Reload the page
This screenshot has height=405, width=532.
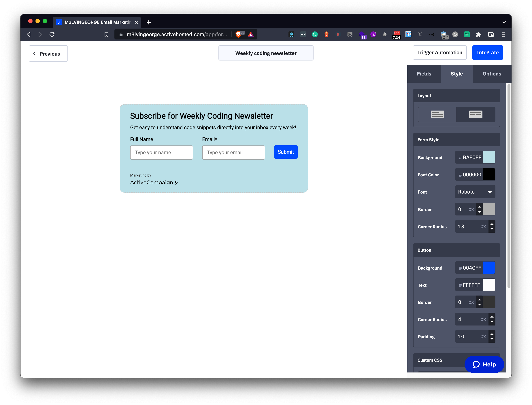click(52, 35)
